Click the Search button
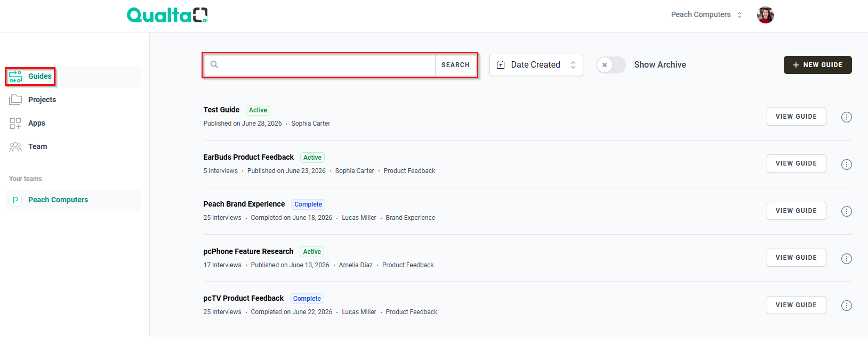 click(x=455, y=65)
